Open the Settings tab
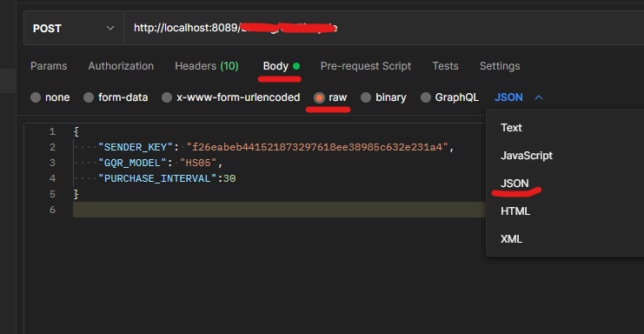644x334 pixels. [500, 66]
